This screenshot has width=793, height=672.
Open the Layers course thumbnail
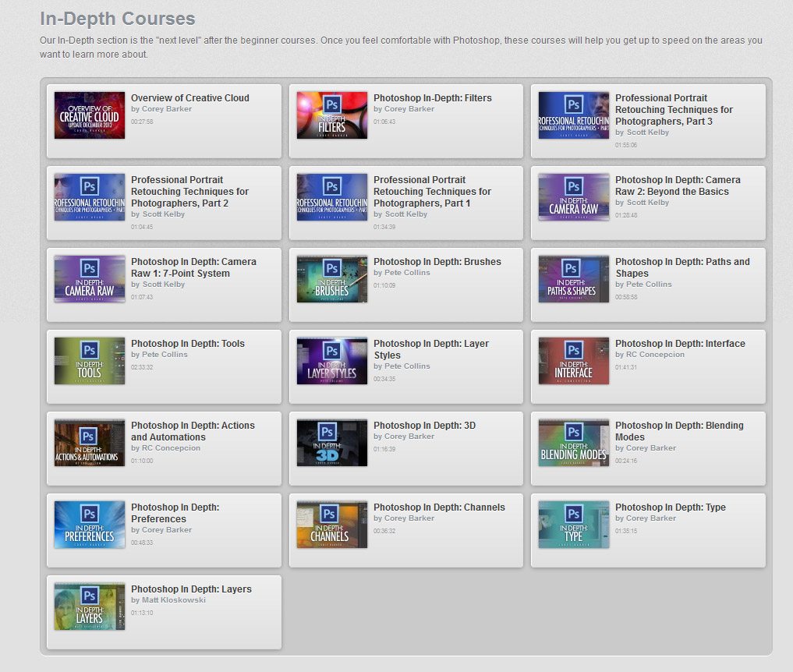pyautogui.click(x=90, y=607)
